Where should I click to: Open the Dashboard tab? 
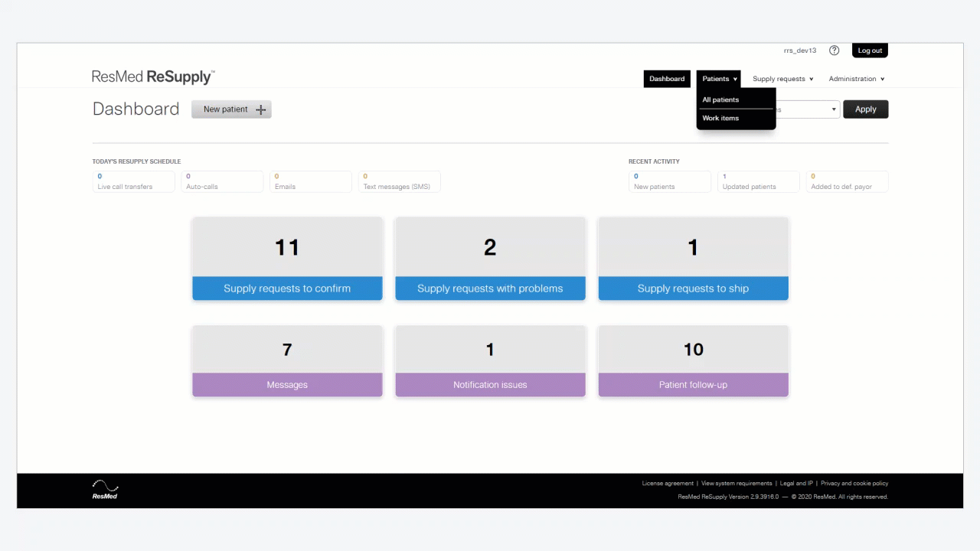tap(667, 79)
